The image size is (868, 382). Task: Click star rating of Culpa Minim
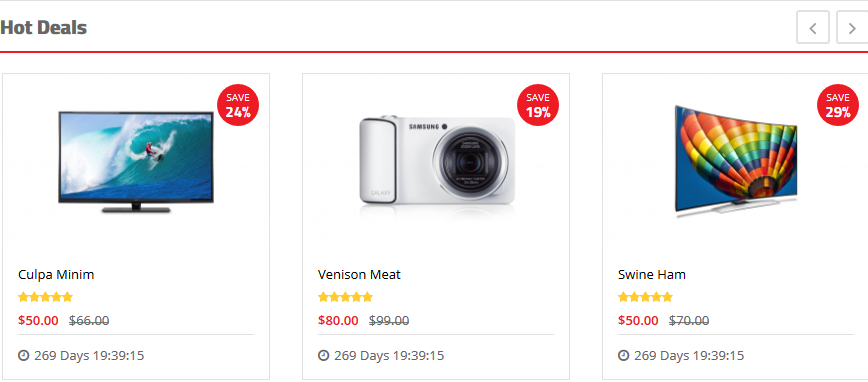tap(45, 297)
